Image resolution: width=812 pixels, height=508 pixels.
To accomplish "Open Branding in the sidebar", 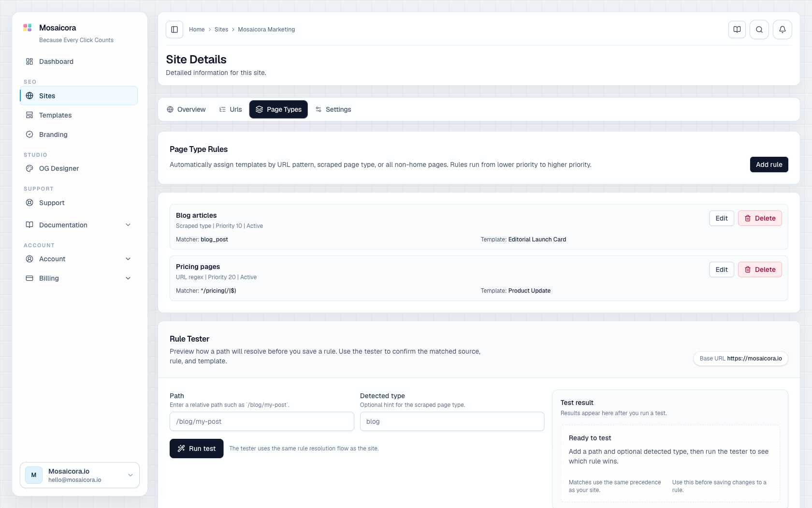I will click(79, 134).
